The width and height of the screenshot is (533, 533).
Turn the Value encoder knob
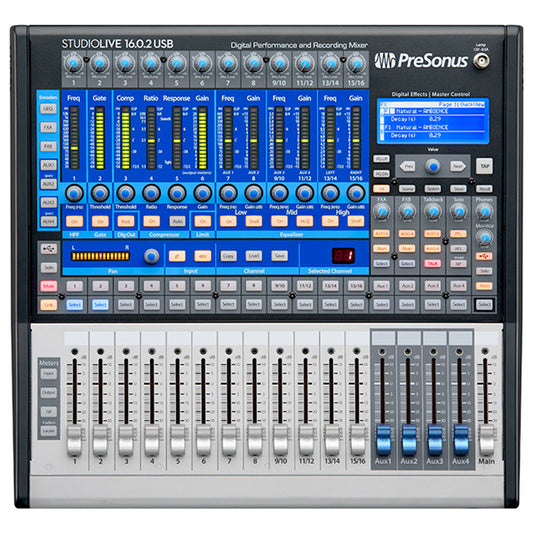coord(432,167)
